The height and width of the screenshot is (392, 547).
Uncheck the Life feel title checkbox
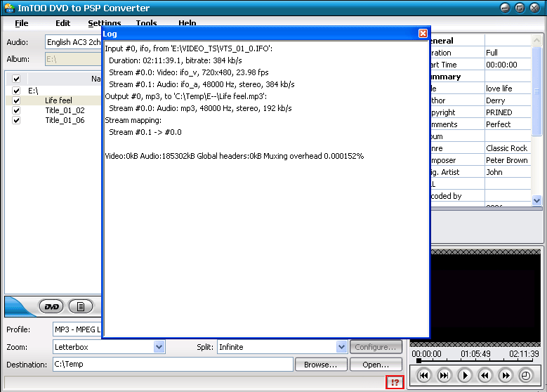pos(16,100)
